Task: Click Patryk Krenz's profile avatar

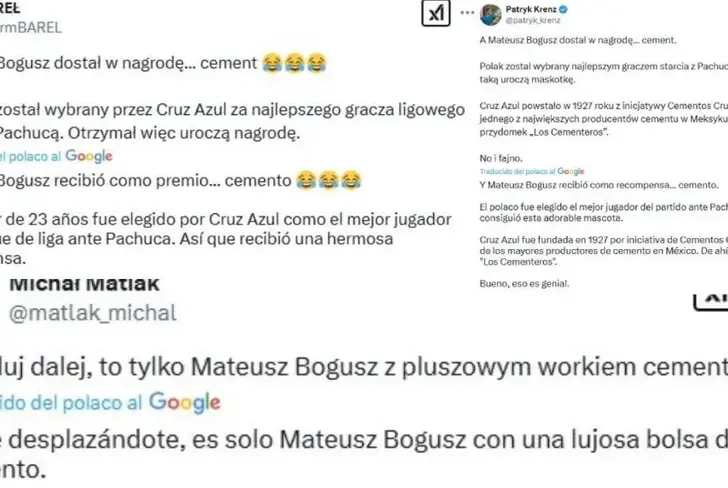Action: coord(491,14)
